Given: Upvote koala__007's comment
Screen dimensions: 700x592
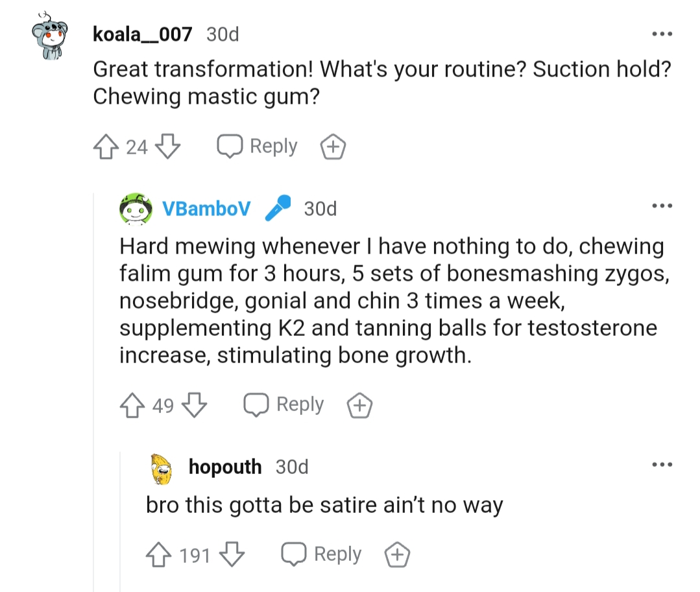Looking at the screenshot, I should coord(106,147).
